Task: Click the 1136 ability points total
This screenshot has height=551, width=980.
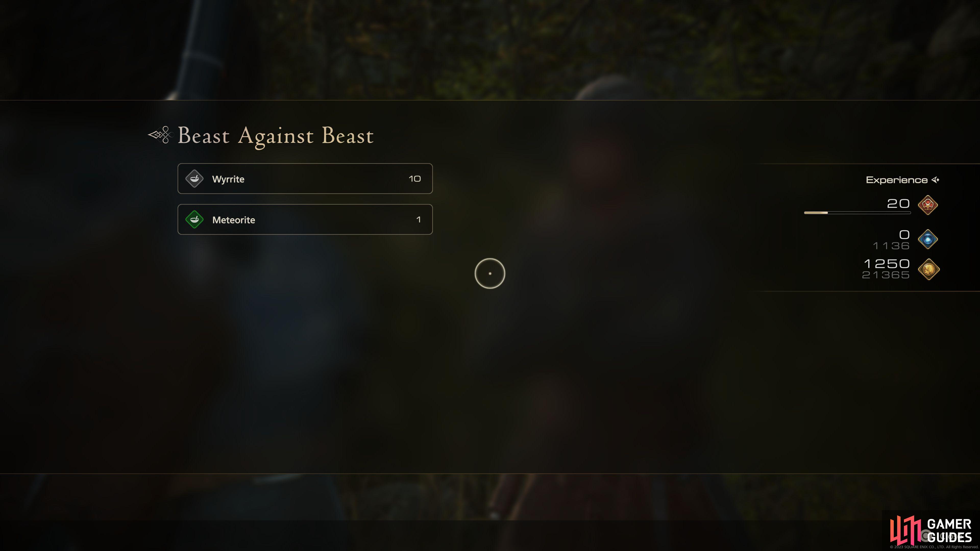Action: click(x=891, y=246)
